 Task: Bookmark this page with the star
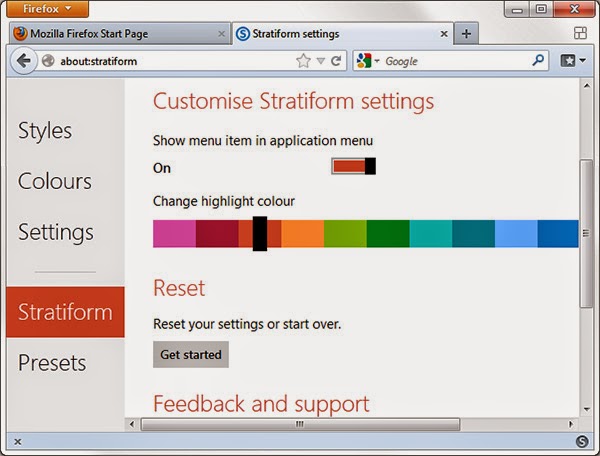303,60
